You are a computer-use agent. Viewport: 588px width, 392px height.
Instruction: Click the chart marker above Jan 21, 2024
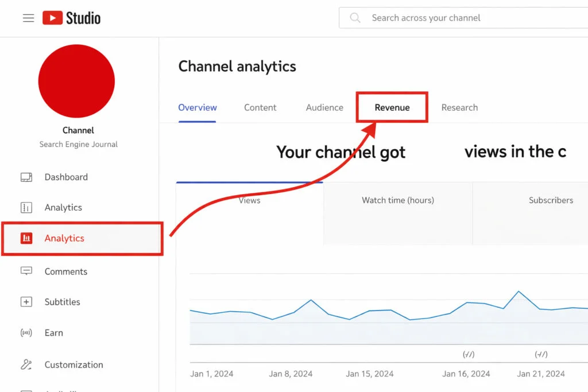541,354
